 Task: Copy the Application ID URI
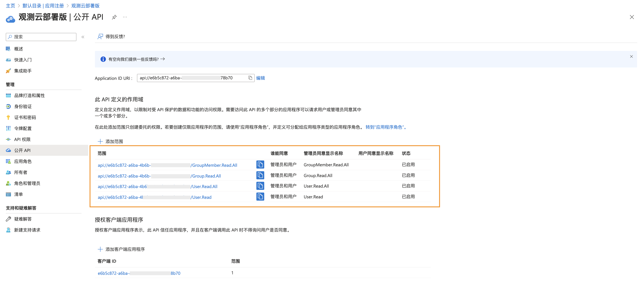coord(250,78)
